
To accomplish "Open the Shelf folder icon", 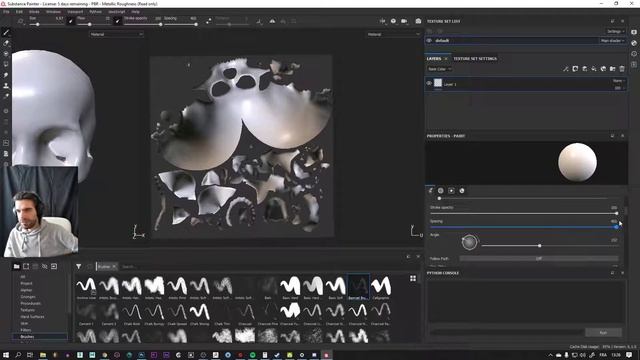I will tap(16, 267).
